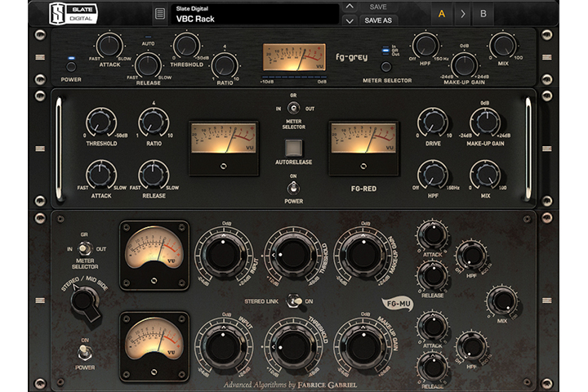Copy A to B with arrow button
This screenshot has width=588, height=392.
(463, 14)
